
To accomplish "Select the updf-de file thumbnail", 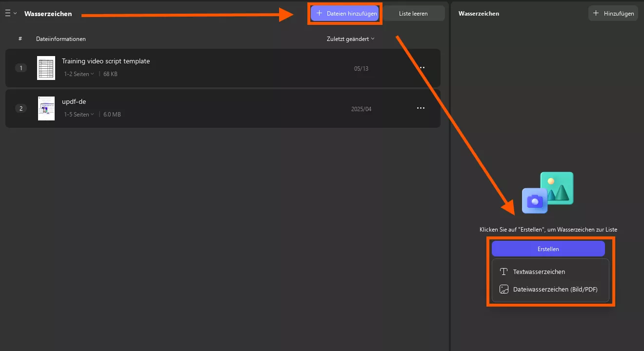I will [x=46, y=108].
